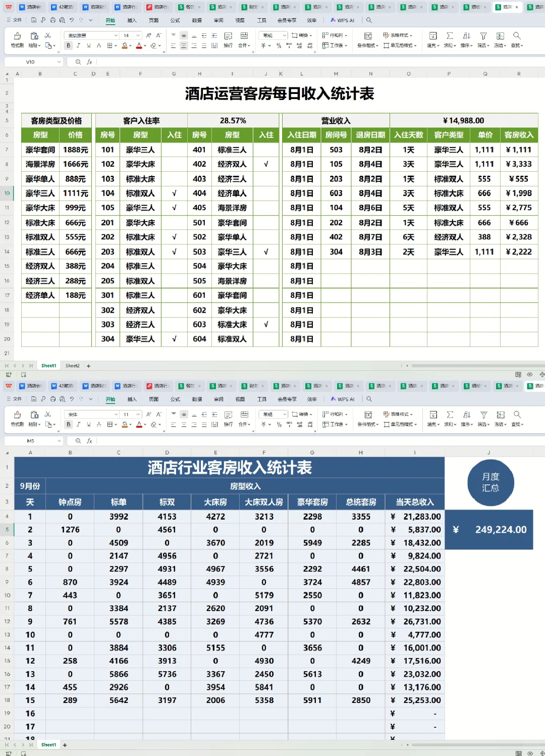545x756 pixels.
Task: Toggle Italic in the 酒店行业 window
Action: coord(78,424)
